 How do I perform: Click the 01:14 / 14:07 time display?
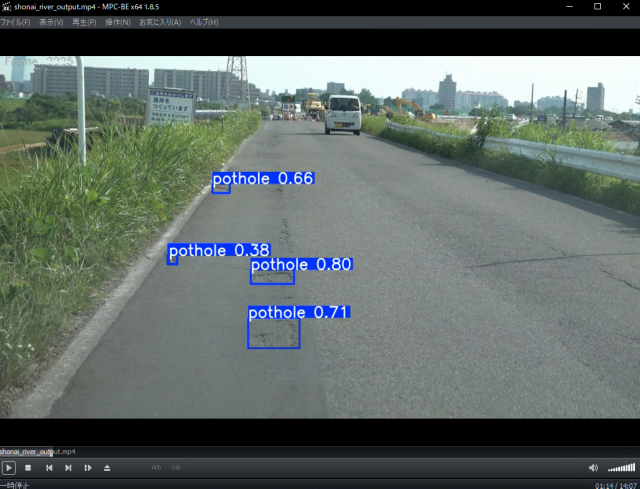click(616, 485)
